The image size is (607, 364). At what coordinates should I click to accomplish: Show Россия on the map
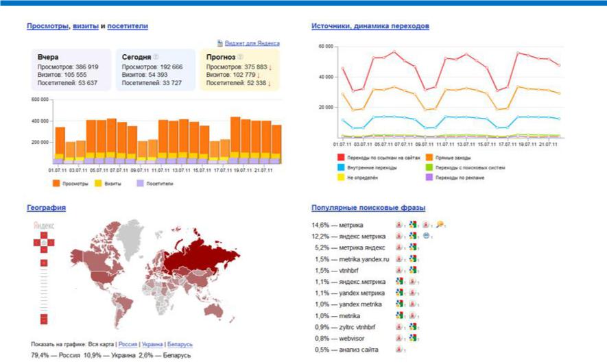128,344
